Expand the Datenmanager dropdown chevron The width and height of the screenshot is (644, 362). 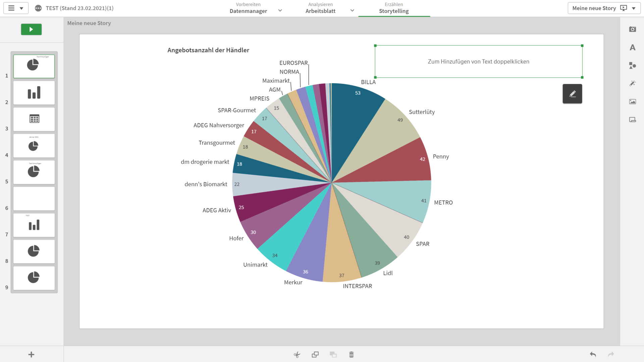(x=280, y=11)
